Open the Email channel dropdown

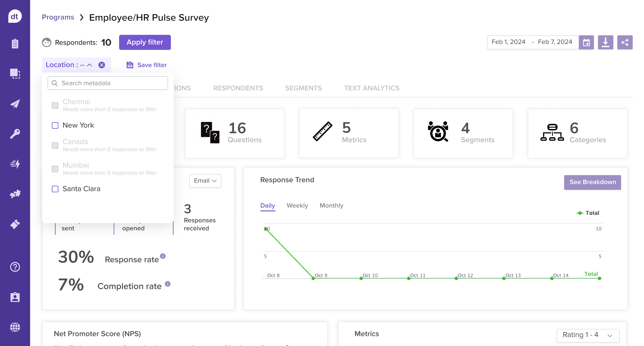pos(205,181)
